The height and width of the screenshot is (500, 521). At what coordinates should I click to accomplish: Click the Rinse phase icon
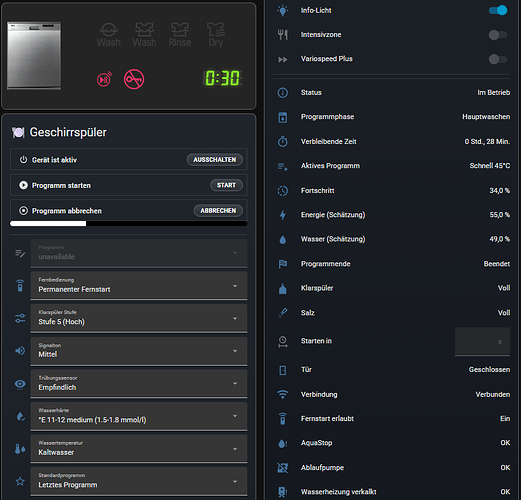pyautogui.click(x=180, y=35)
